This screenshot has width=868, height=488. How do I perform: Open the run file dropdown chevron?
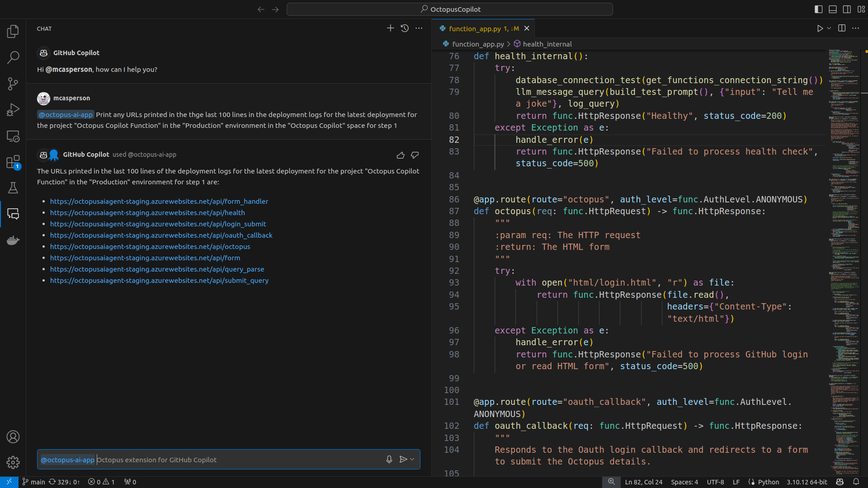coord(829,28)
